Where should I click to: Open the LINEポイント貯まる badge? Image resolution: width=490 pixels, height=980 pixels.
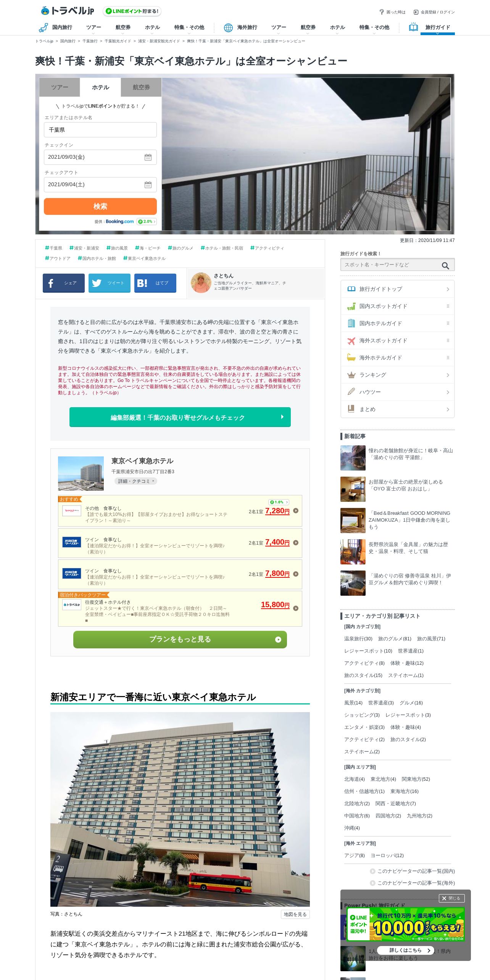click(132, 11)
